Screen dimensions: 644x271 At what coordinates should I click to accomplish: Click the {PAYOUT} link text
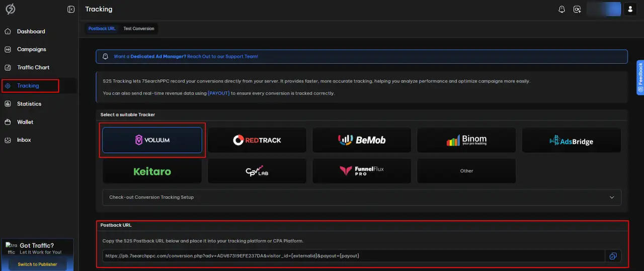218,93
